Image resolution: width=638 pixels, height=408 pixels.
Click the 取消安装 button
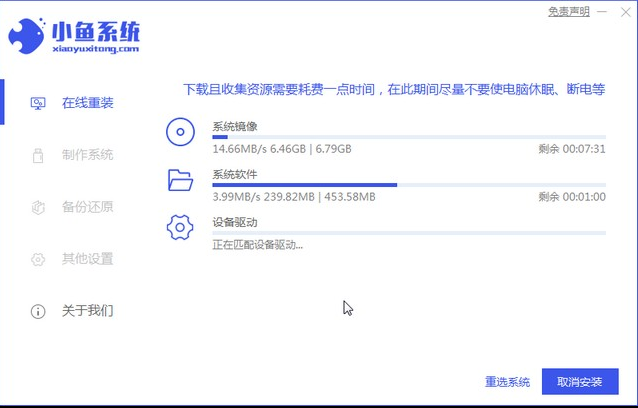coord(580,382)
